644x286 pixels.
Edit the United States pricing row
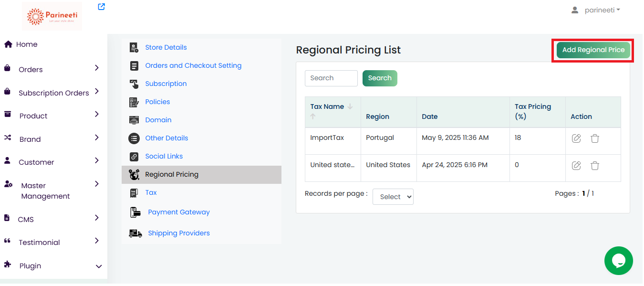tap(576, 166)
